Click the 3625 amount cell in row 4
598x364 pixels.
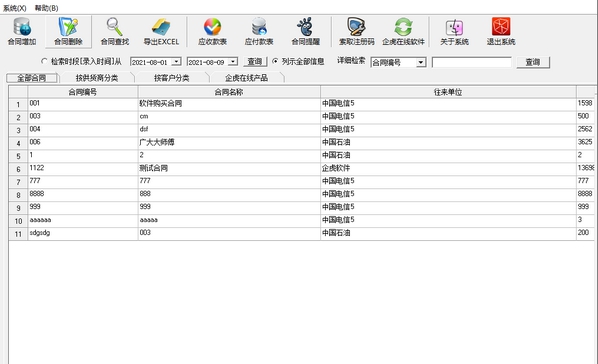[585, 143]
